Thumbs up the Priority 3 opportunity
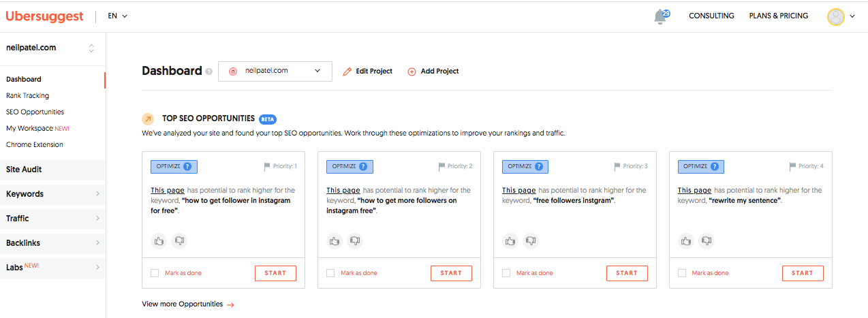Image resolution: width=868 pixels, height=318 pixels. click(x=510, y=240)
